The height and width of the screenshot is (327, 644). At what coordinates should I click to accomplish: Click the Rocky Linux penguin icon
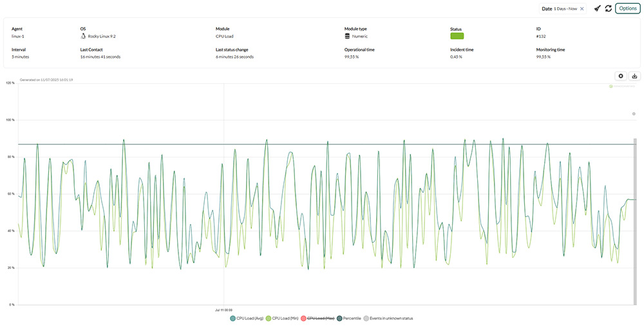coord(83,37)
